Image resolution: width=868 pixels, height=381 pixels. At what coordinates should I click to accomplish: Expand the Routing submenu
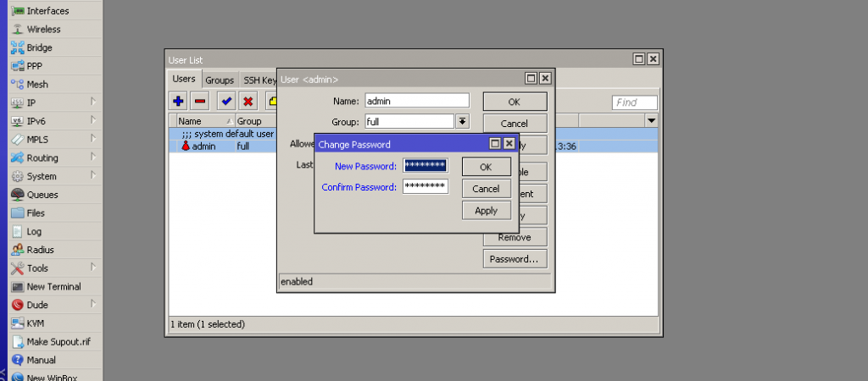pos(42,158)
